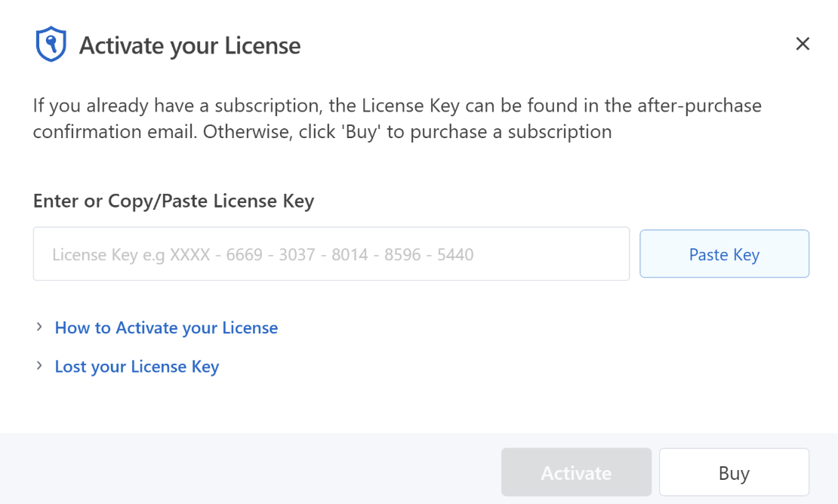Click the Activate your License heading
This screenshot has width=838, height=504.
coord(189,45)
